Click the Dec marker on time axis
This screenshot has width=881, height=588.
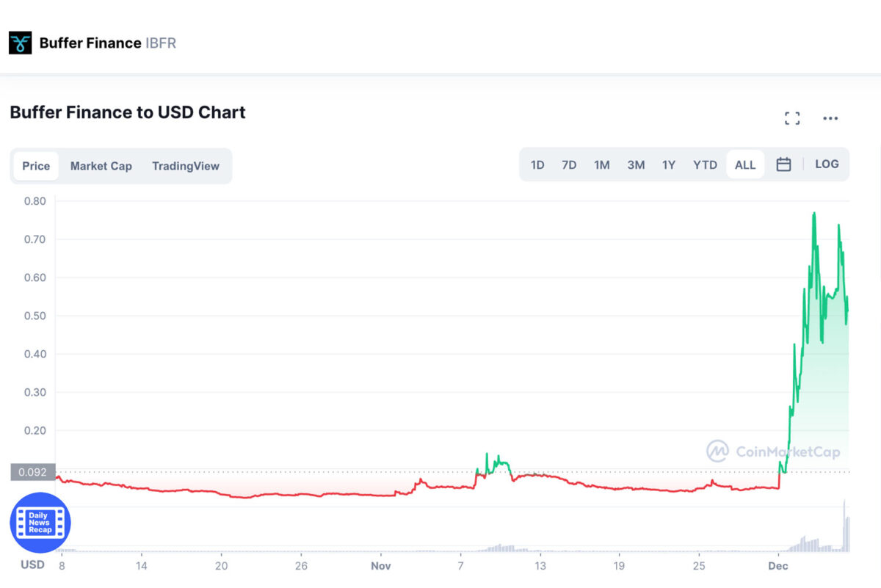coord(777,565)
